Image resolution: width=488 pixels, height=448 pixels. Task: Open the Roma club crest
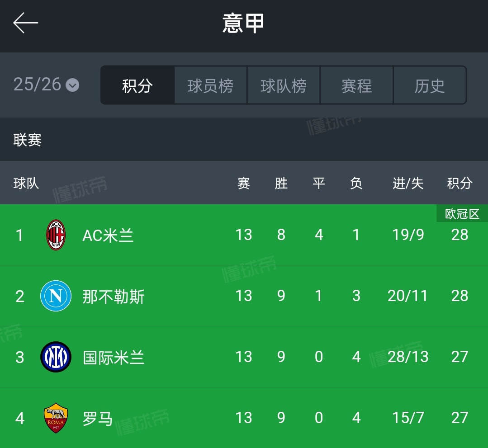pos(56,418)
